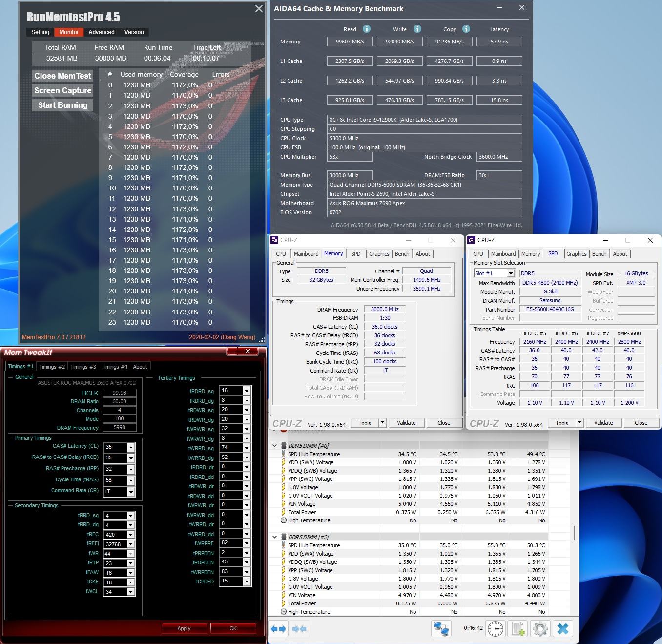The height and width of the screenshot is (644, 662).
Task: Click the Copy info icon in AIDA64
Action: pyautogui.click(x=466, y=29)
